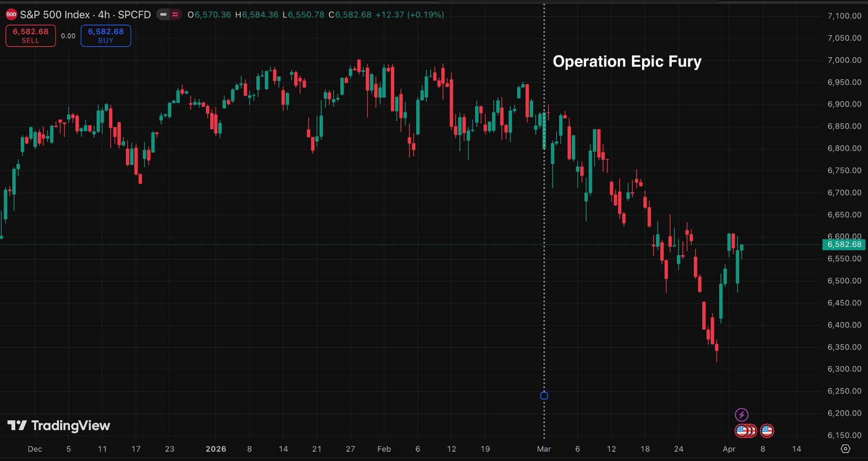Click the standalone US flag event marker
The image size is (868, 461).
(767, 431)
